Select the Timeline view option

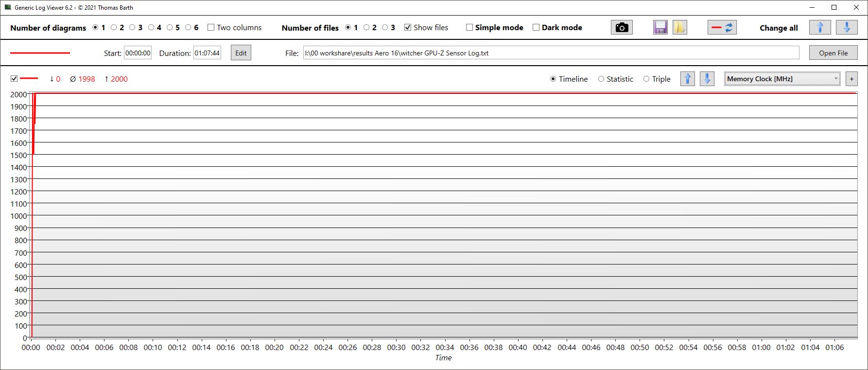pos(553,79)
